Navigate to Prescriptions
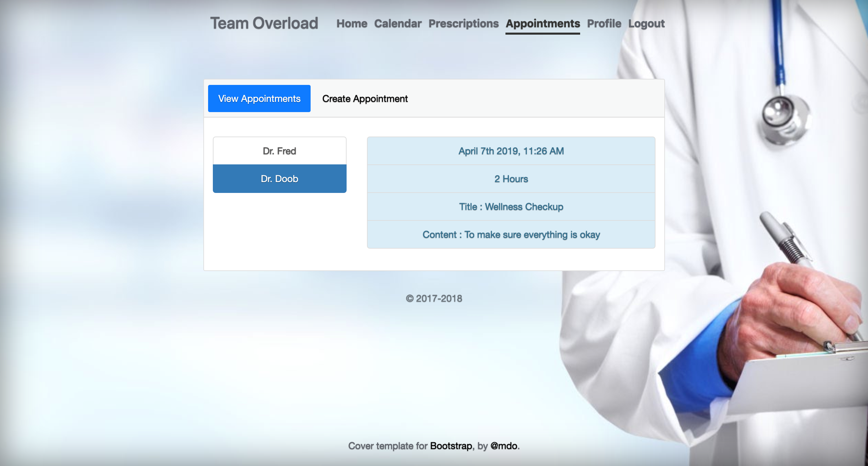 463,23
